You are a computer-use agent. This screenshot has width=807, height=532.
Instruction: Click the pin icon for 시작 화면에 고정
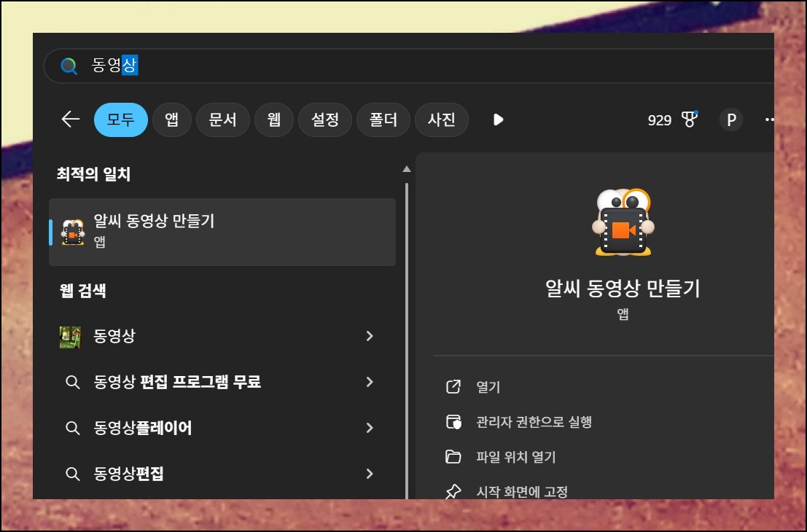coord(453,491)
